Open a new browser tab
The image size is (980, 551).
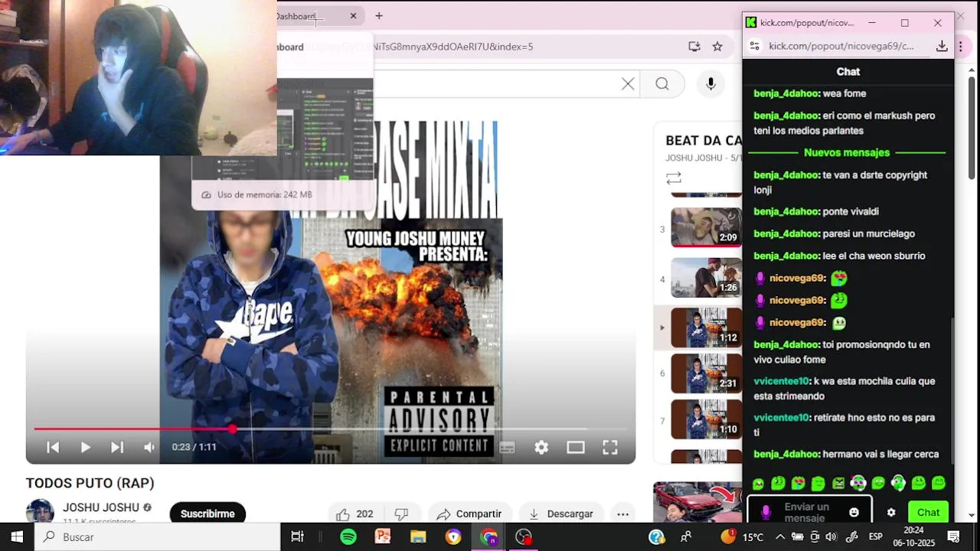point(378,15)
